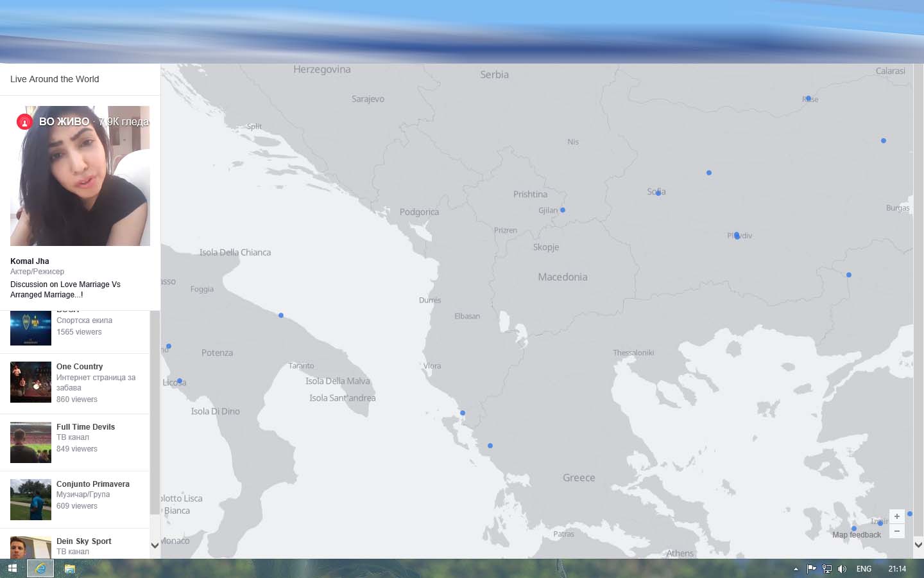Screen dimensions: 924x578
Task: Open the Map feedback link
Action: click(857, 535)
